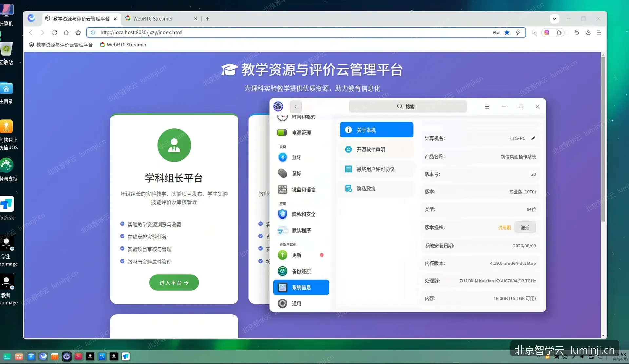
Task: Open the browser user account icon
Action: coord(588,32)
